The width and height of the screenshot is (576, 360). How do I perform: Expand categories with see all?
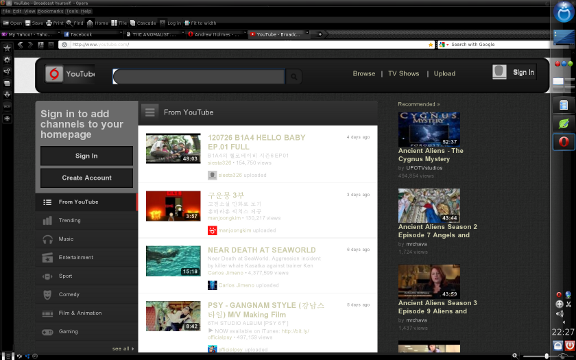[123, 348]
